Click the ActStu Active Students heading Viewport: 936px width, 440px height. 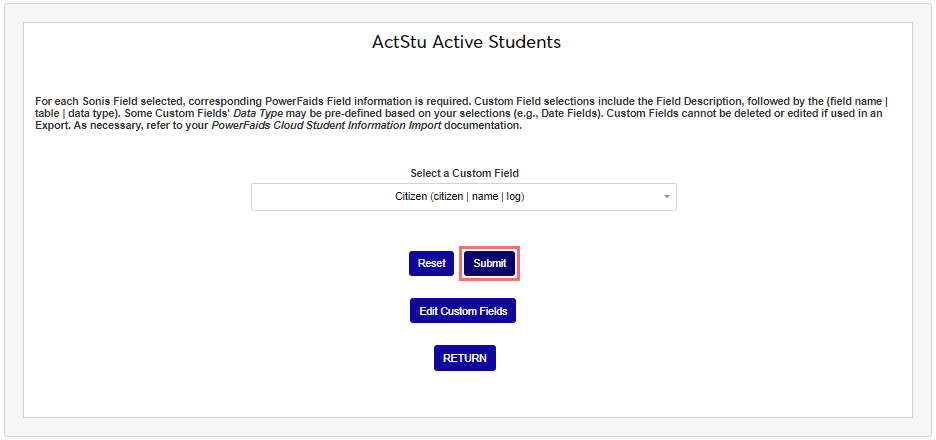466,42
